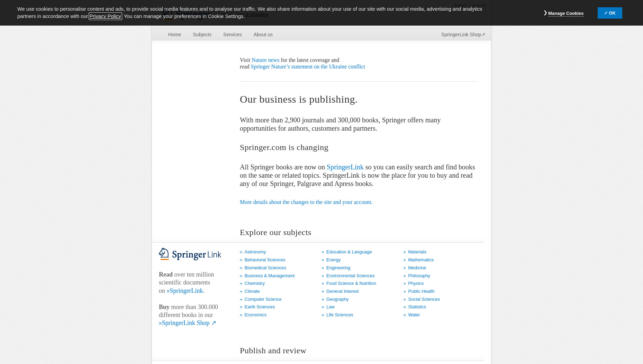
Task: Open the About us menu
Action: [x=263, y=35]
